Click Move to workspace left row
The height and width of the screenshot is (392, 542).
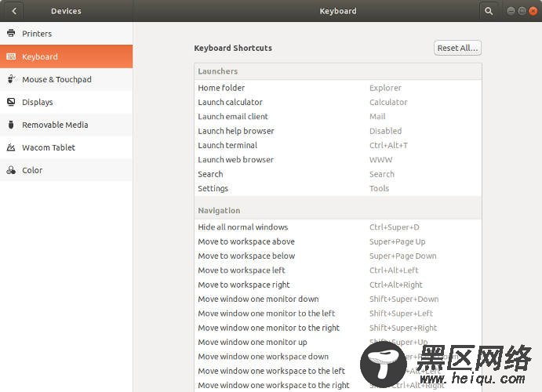[x=338, y=270]
